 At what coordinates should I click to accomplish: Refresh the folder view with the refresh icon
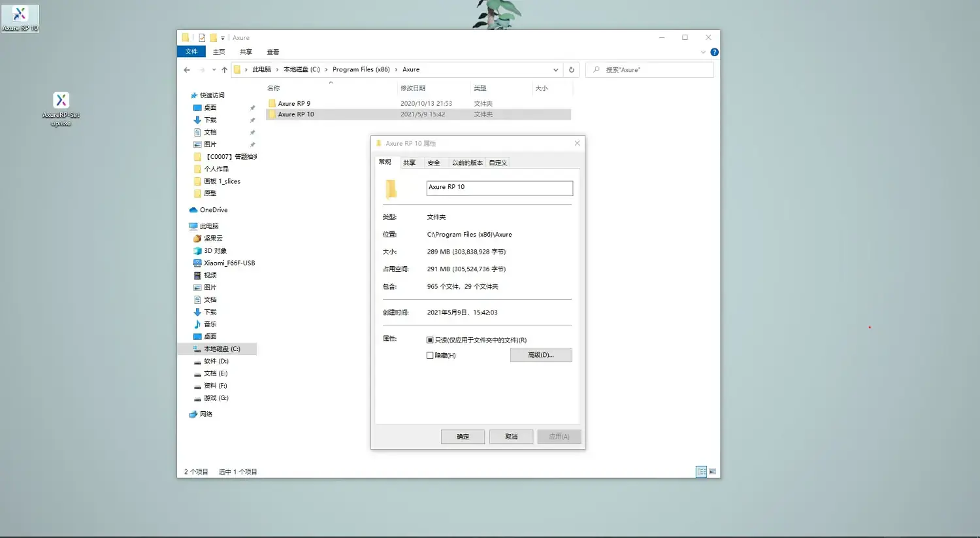point(570,69)
